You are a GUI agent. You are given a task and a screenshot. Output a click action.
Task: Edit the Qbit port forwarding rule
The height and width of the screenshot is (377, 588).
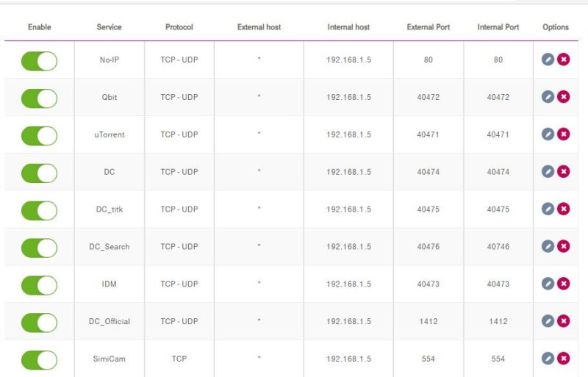coord(548,97)
